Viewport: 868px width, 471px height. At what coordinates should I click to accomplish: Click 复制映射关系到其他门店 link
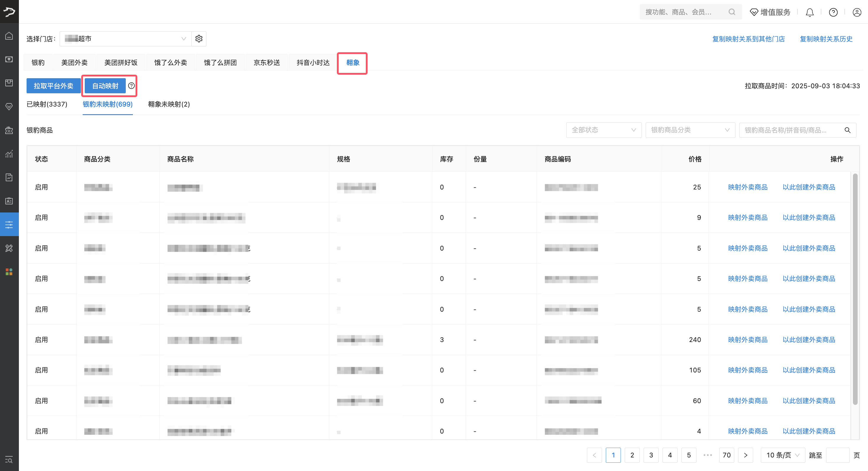tap(748, 39)
